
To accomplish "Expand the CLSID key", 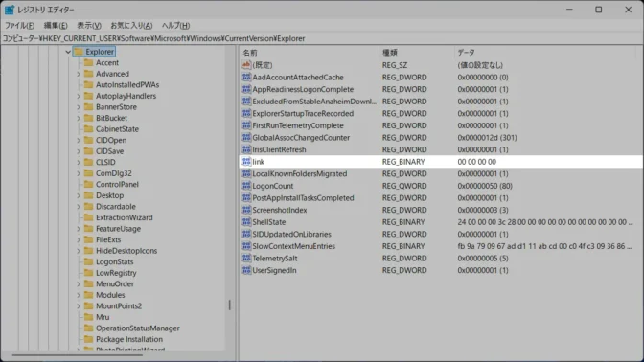I will pyautogui.click(x=79, y=163).
